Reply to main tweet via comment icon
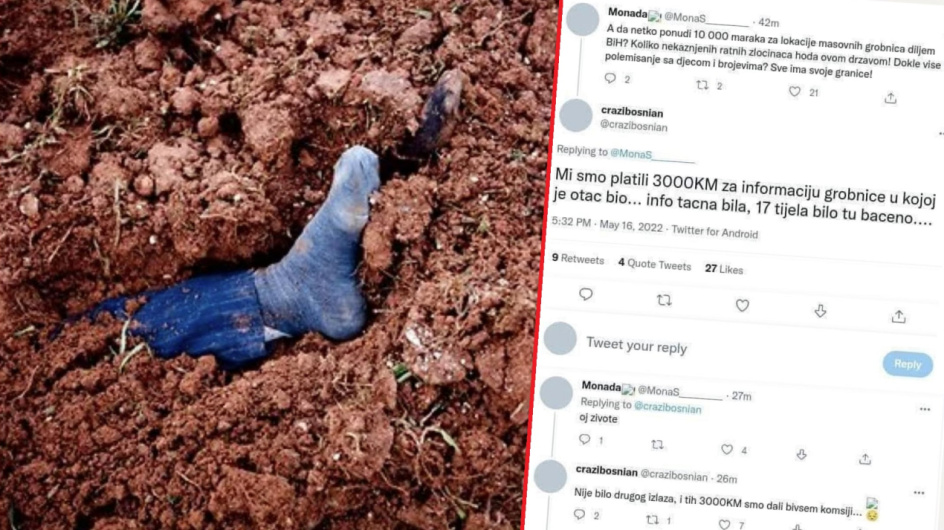The width and height of the screenshot is (944, 530). pos(586,295)
